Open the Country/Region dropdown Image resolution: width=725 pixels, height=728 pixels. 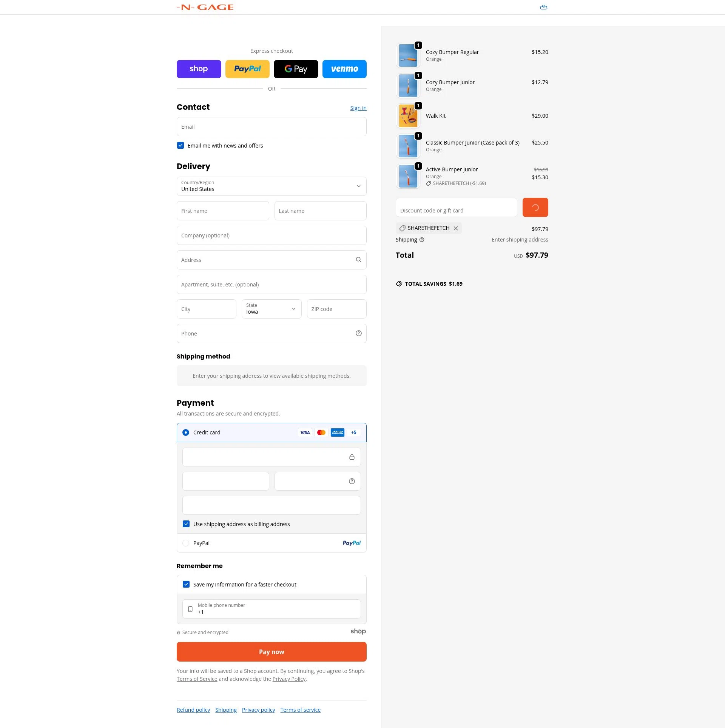tap(271, 186)
